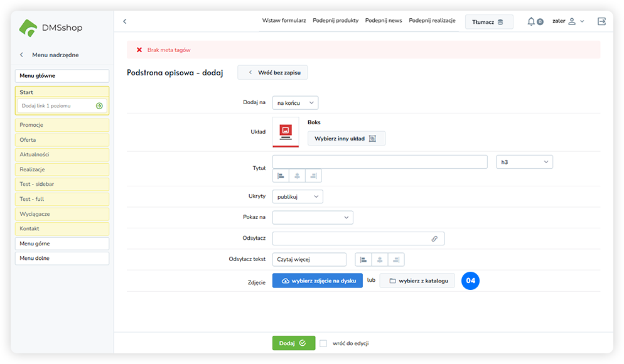Click the green arrow in Dodaj link field
624x364 pixels.
pyautogui.click(x=99, y=106)
